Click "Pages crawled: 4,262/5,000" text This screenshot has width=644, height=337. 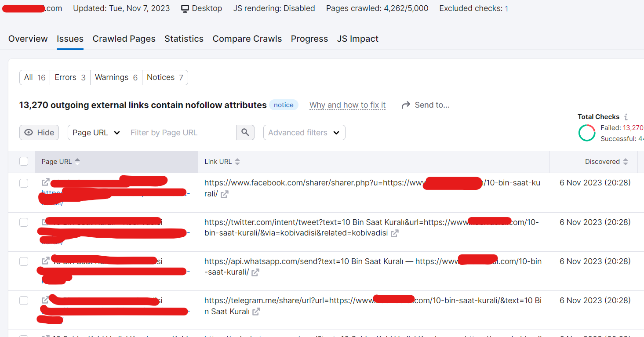[377, 8]
